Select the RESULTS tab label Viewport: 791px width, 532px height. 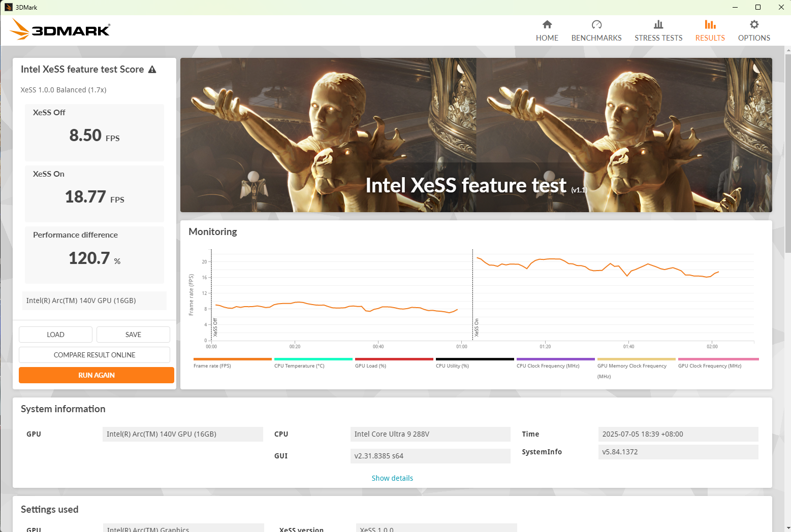710,38
